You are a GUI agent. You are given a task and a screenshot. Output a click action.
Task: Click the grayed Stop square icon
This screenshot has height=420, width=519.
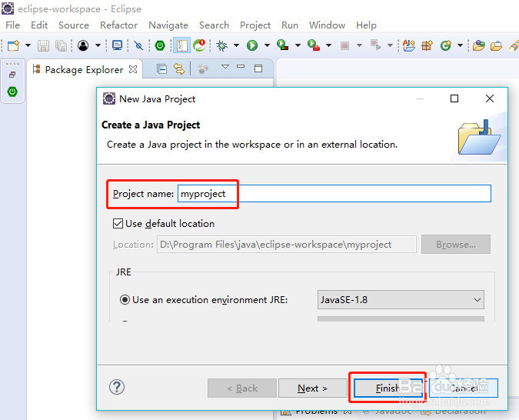pyautogui.click(x=344, y=45)
